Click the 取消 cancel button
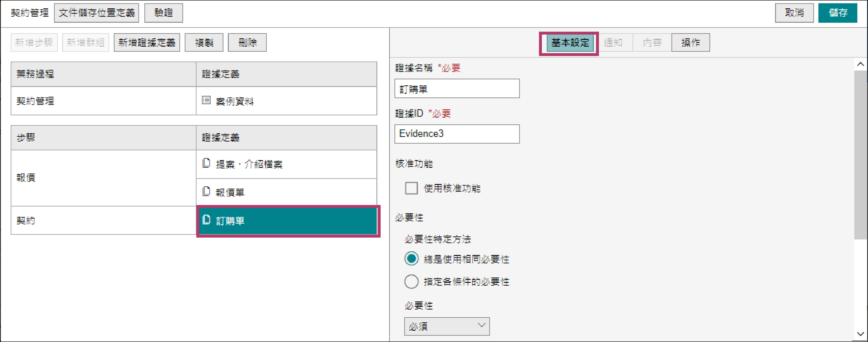The image size is (868, 342). pos(794,13)
